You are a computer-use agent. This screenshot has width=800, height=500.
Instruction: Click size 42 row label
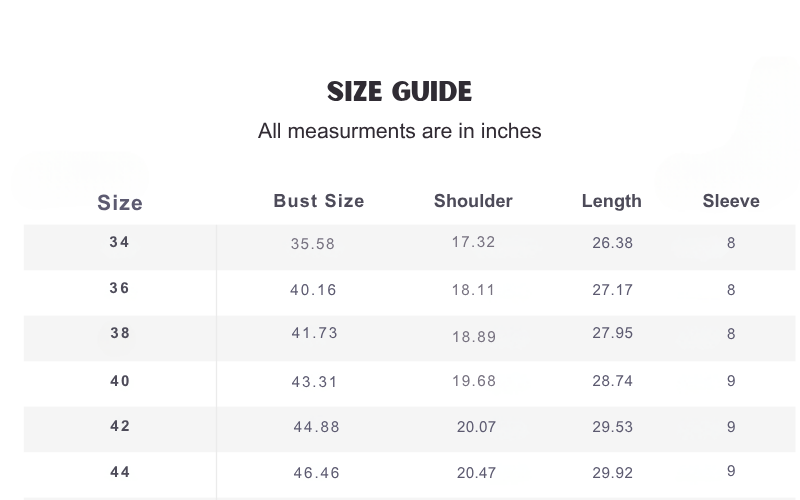[x=120, y=426]
